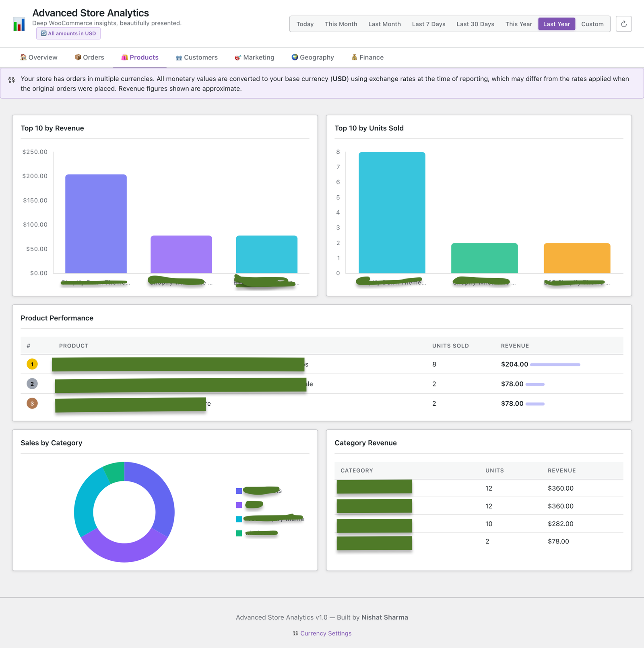Select the Last Month date range

[384, 24]
